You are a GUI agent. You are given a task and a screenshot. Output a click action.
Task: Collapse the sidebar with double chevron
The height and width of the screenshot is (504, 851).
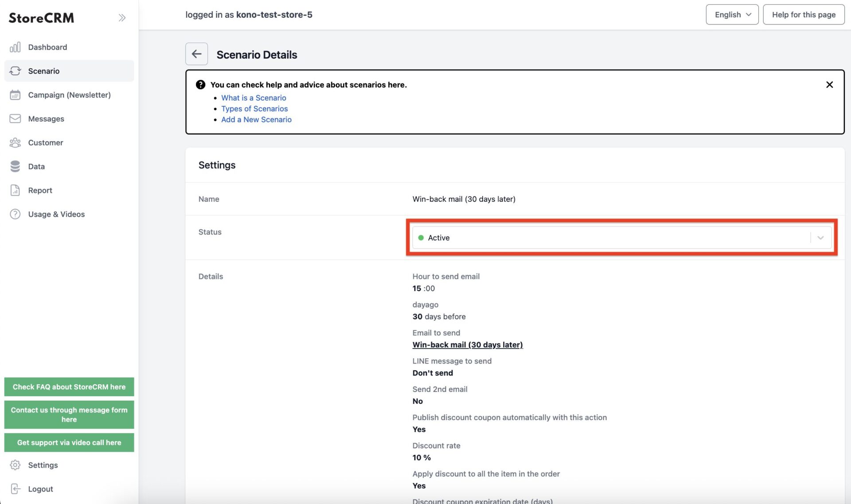[x=122, y=18]
